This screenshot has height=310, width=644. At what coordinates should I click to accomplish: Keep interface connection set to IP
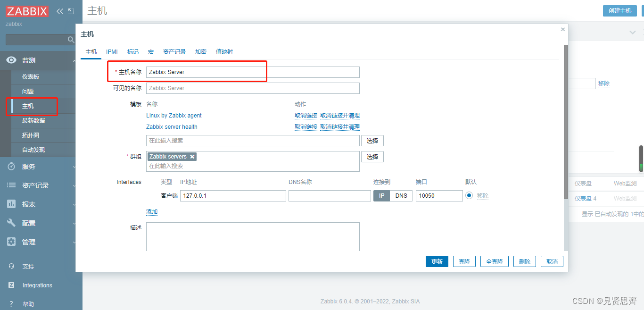pyautogui.click(x=381, y=195)
